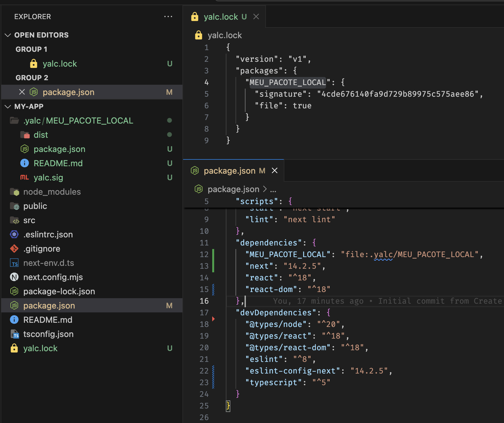This screenshot has width=504, height=423.
Task: Select root package.json in MY-APP tree
Action: pyautogui.click(x=92, y=306)
